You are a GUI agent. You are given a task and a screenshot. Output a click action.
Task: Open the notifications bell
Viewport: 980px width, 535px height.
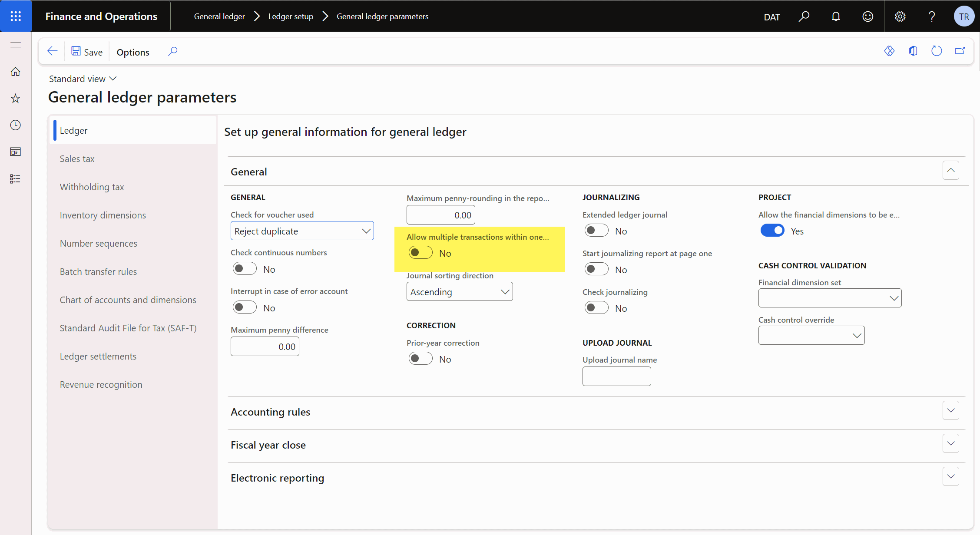[836, 17]
